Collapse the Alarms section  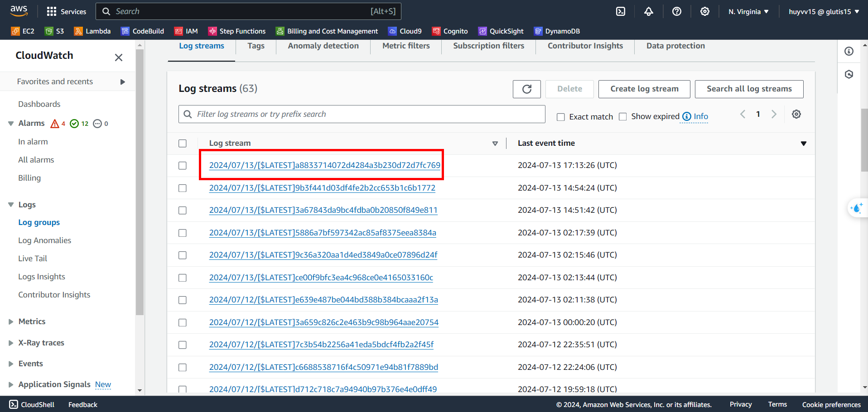coord(11,124)
